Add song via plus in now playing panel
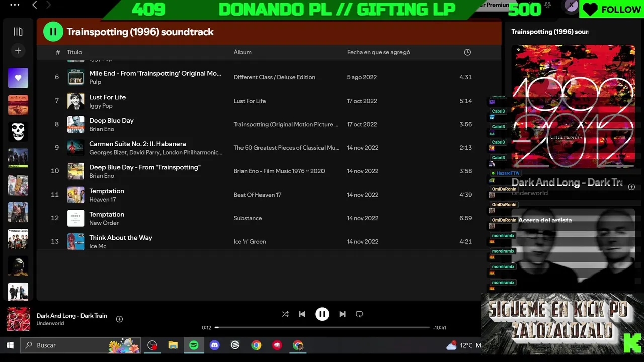 (x=631, y=187)
